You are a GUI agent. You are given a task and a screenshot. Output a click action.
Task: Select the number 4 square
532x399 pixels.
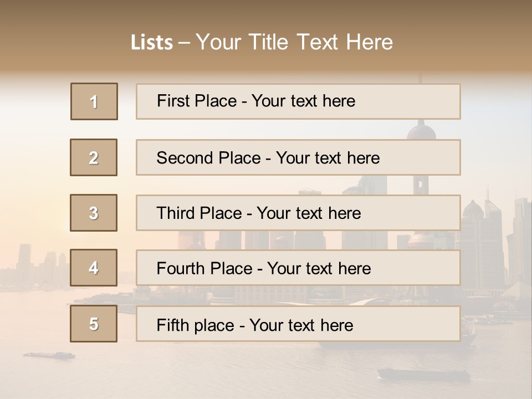click(x=94, y=268)
